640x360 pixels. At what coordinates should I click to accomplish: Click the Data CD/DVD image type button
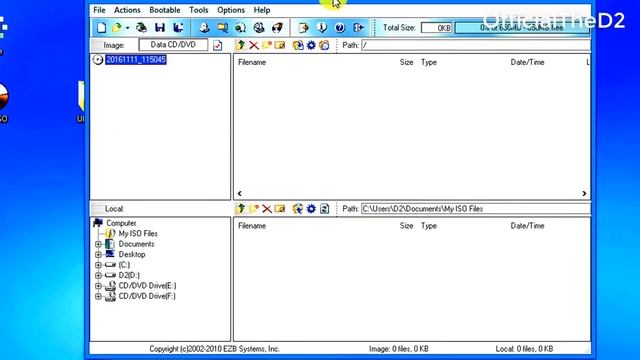(x=173, y=45)
